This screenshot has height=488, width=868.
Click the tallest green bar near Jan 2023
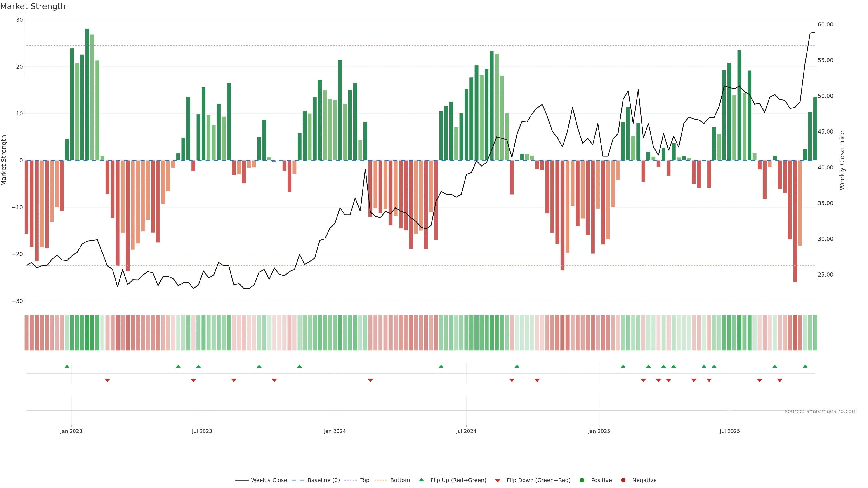coord(87,94)
